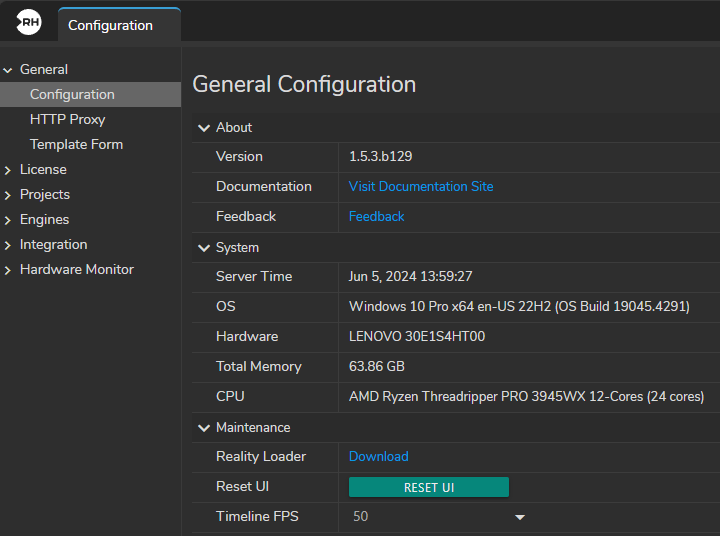Expand the Integration tree section
Image resolution: width=720 pixels, height=536 pixels.
pos(8,245)
